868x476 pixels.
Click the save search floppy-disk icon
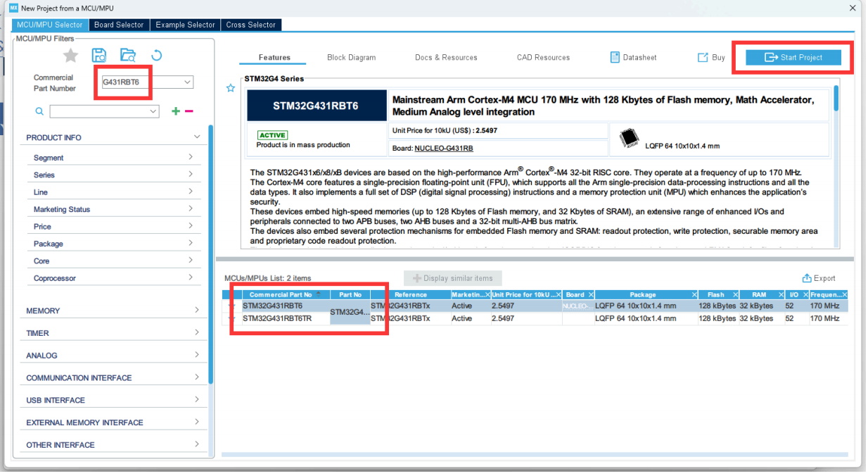[100, 56]
